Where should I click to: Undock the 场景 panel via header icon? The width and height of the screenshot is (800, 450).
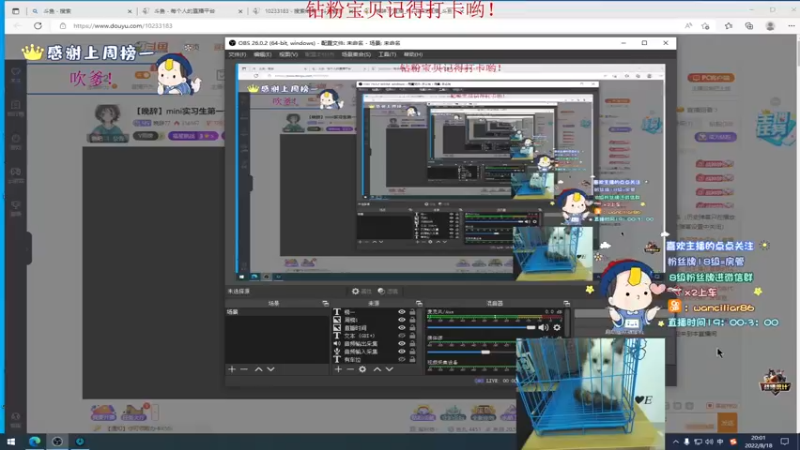coord(325,304)
